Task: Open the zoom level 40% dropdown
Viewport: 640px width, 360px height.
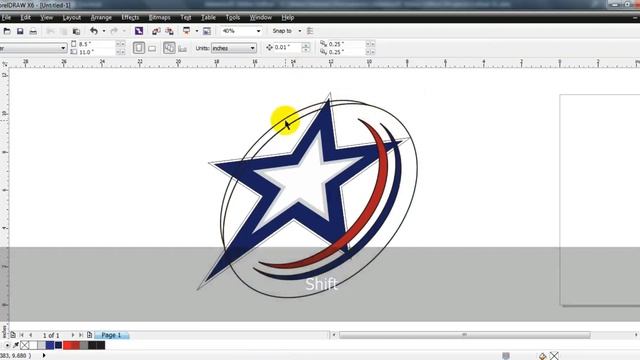Action: click(258, 31)
